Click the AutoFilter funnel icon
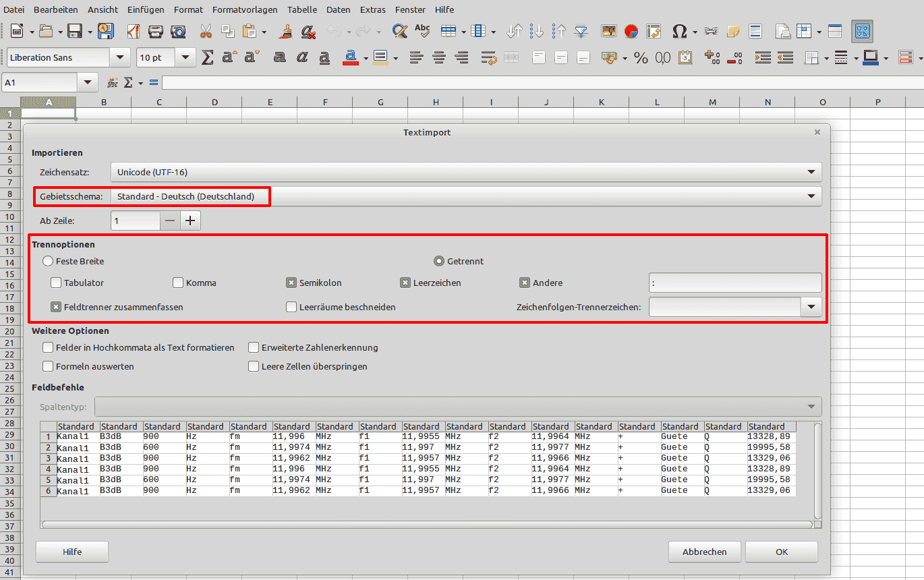The height and width of the screenshot is (580, 924). pyautogui.click(x=581, y=31)
